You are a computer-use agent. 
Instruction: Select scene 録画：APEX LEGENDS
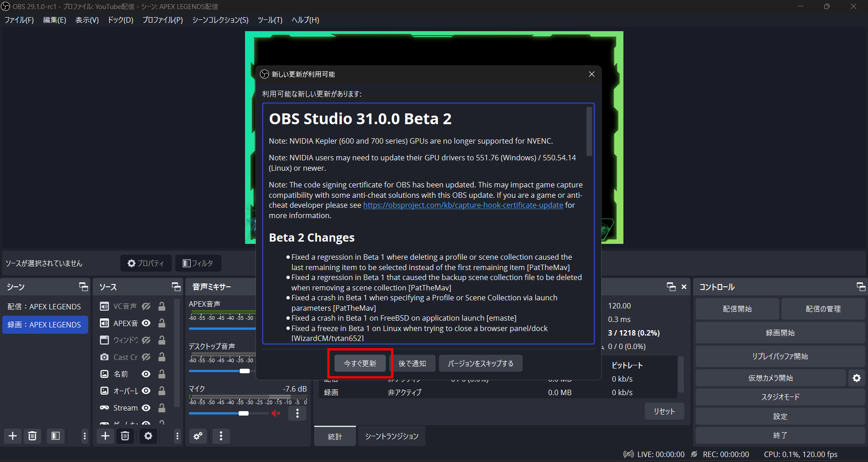[x=45, y=325]
